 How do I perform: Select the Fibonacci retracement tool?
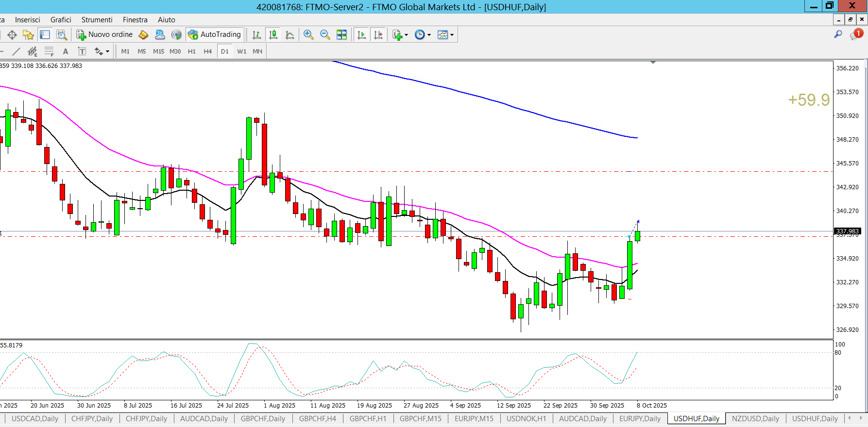tap(49, 51)
